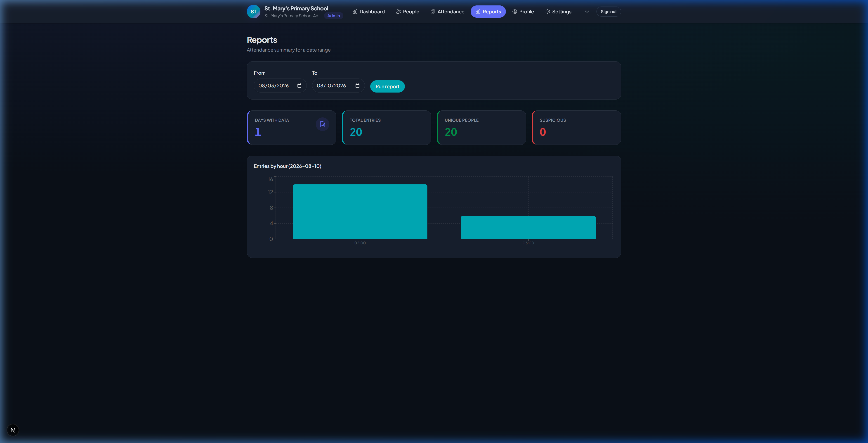Open Settings from the navbar
The height and width of the screenshot is (443, 868).
558,12
